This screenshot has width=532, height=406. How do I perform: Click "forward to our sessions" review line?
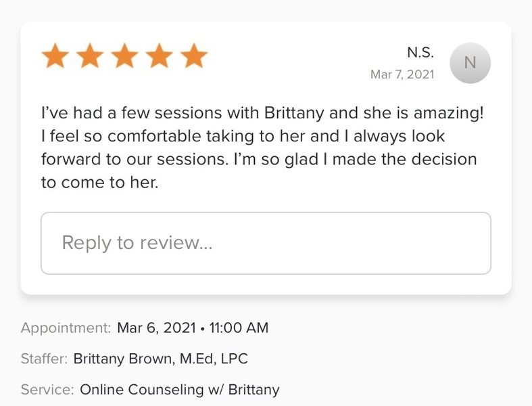pos(259,160)
